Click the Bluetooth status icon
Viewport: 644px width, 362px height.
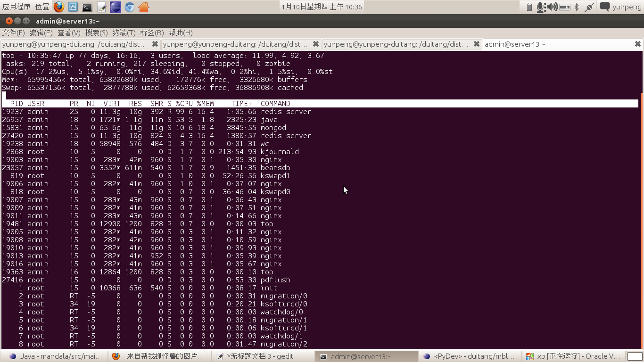coord(577,7)
